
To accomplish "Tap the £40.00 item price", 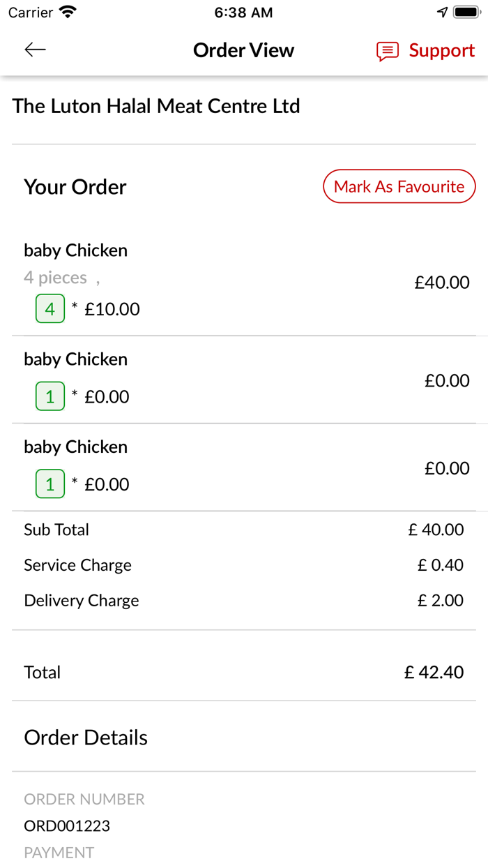I will click(442, 283).
